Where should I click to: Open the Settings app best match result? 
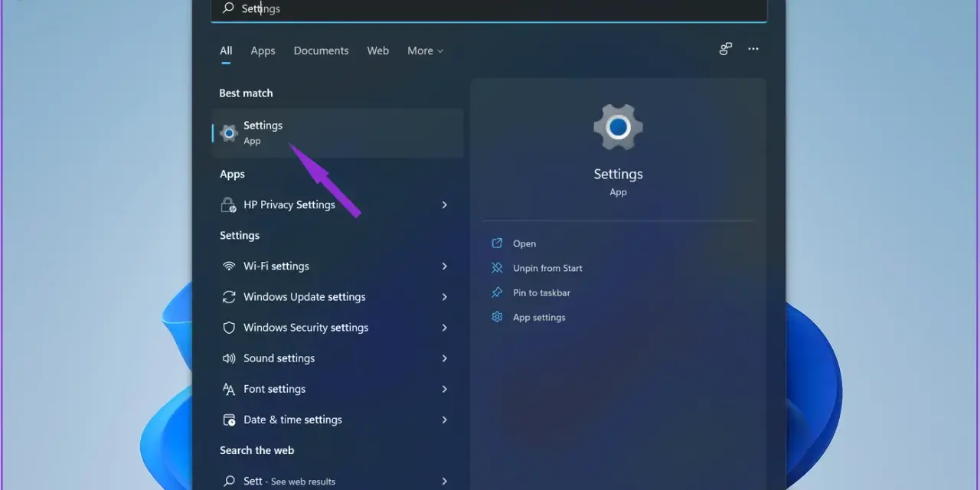pos(338,133)
